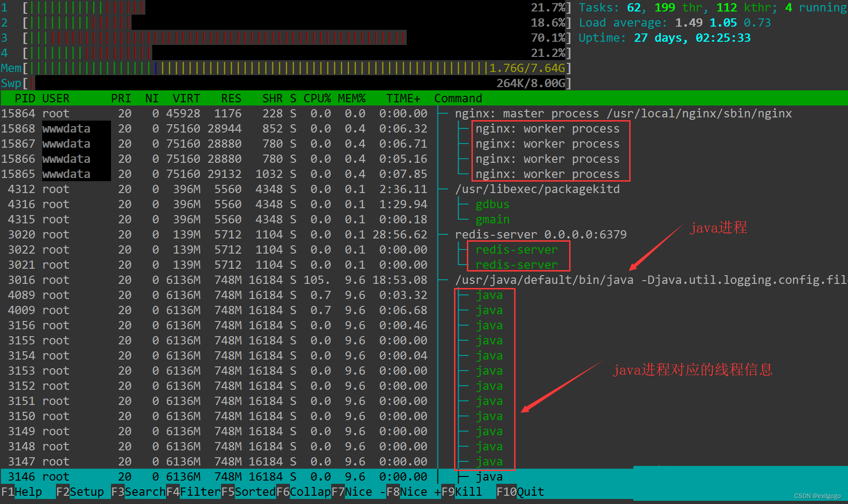
Task: Select PID 3148 java thread row
Action: pos(424,446)
